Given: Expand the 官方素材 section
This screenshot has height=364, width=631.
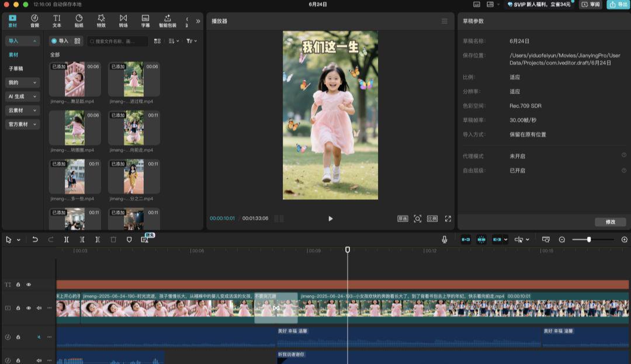Looking at the screenshot, I should [x=22, y=124].
